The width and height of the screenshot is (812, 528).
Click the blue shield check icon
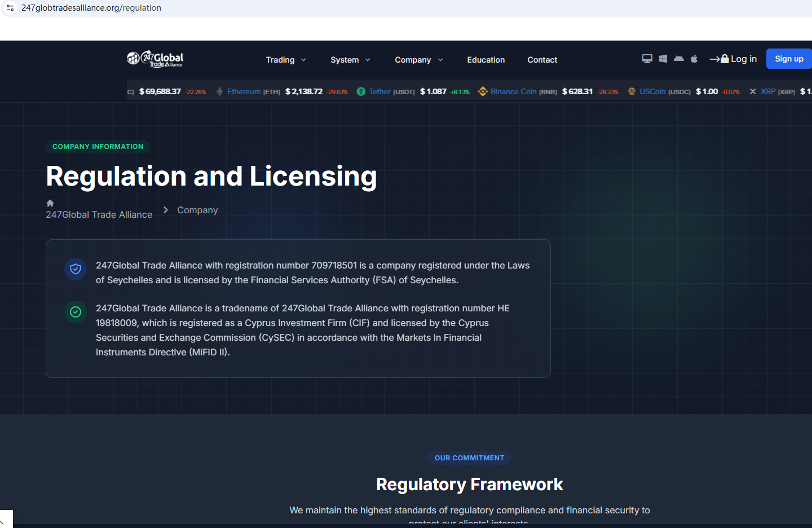pos(76,269)
